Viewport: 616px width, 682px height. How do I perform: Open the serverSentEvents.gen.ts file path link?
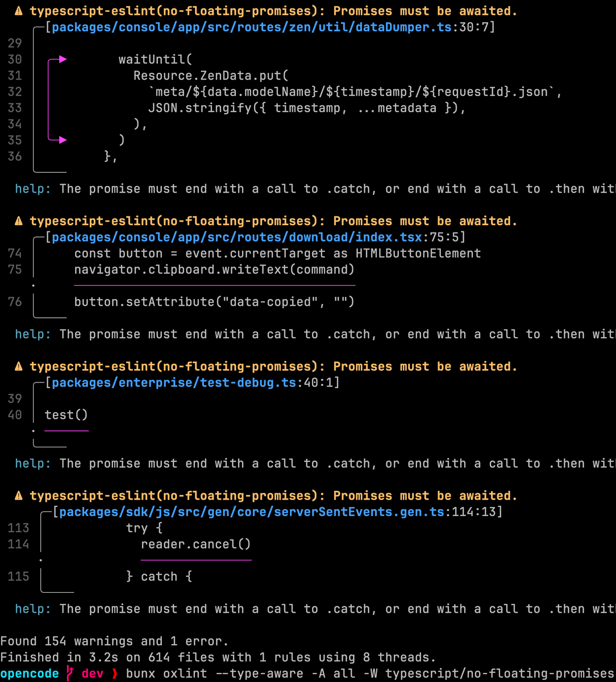252,512
